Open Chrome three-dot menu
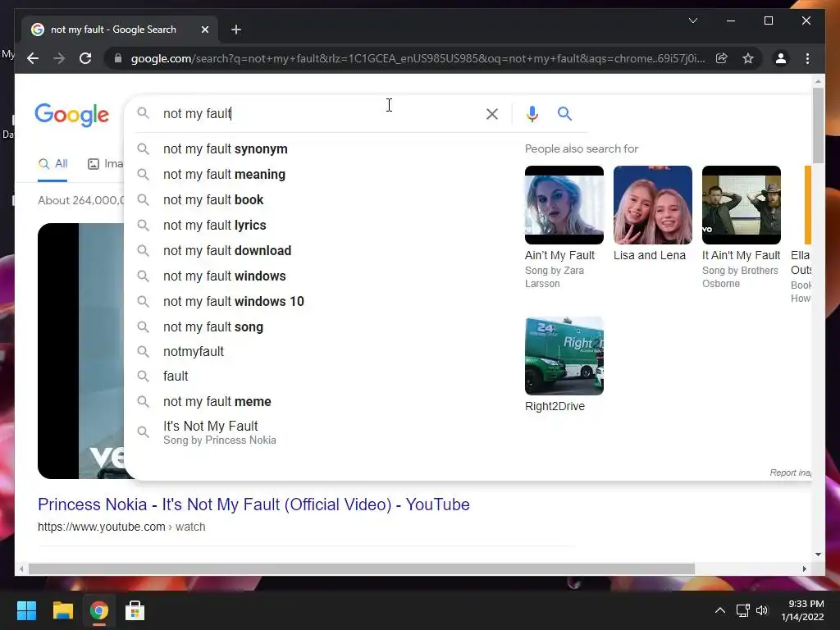 807,58
